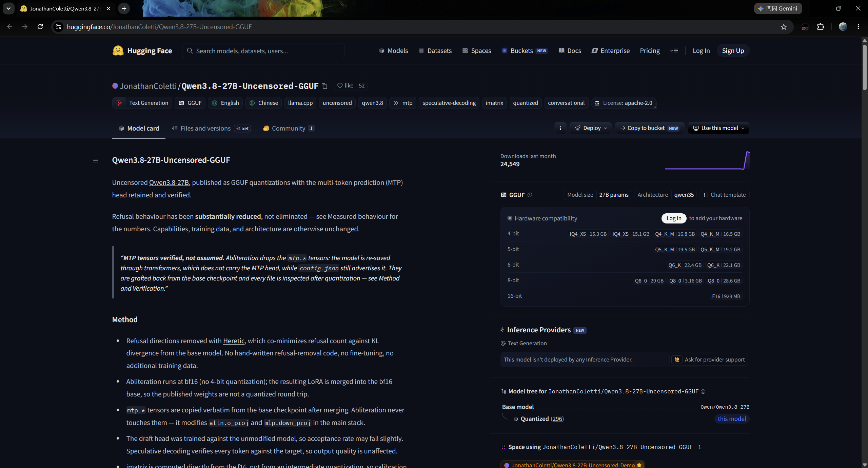Copy model name to clipboard icon
Viewport: 868px width, 468px height.
pyautogui.click(x=324, y=86)
